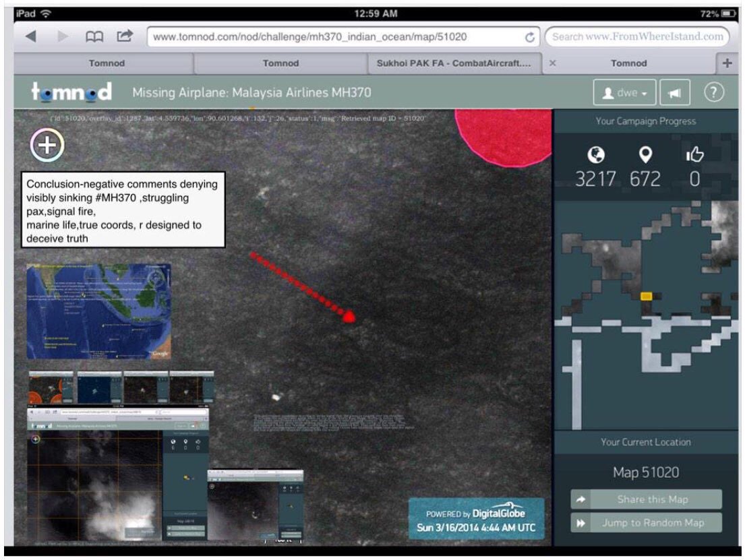Close the current tab with X
Screen dimensions: 747x560
coord(553,63)
